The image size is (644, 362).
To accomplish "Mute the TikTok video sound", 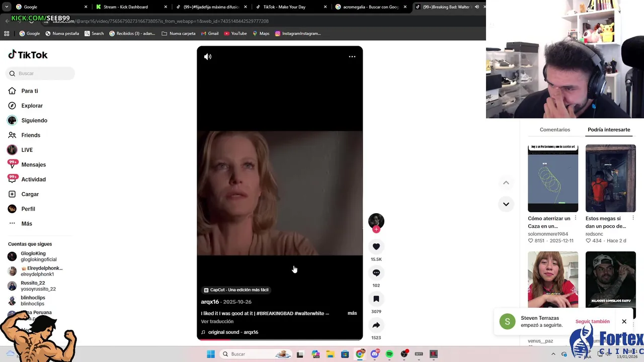I will pos(208,57).
